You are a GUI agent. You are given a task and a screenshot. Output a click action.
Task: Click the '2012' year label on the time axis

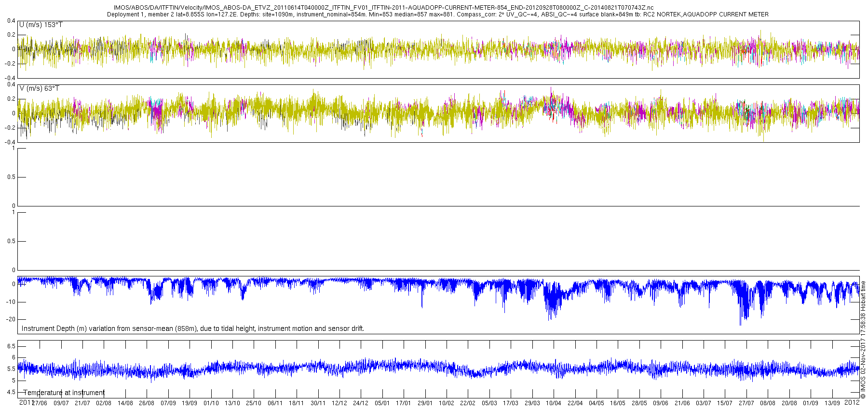click(853, 402)
